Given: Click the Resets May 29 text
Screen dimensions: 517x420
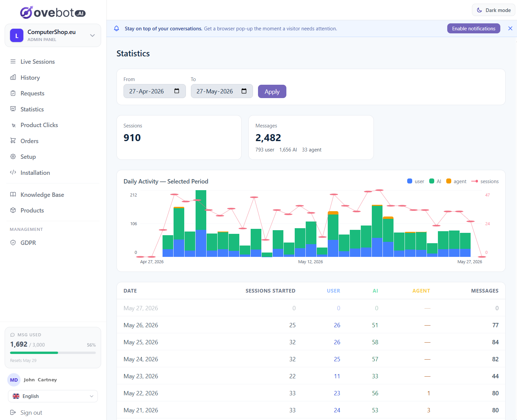Looking at the screenshot, I should tap(23, 360).
